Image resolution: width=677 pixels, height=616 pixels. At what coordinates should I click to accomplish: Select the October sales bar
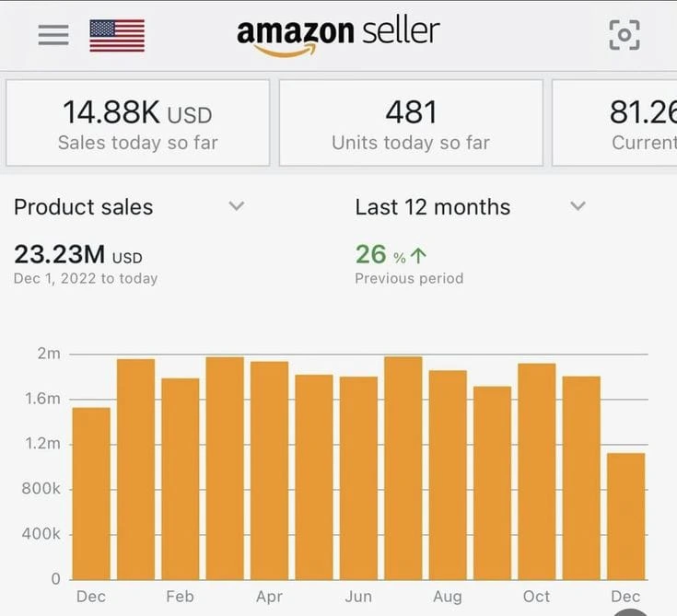(536, 471)
